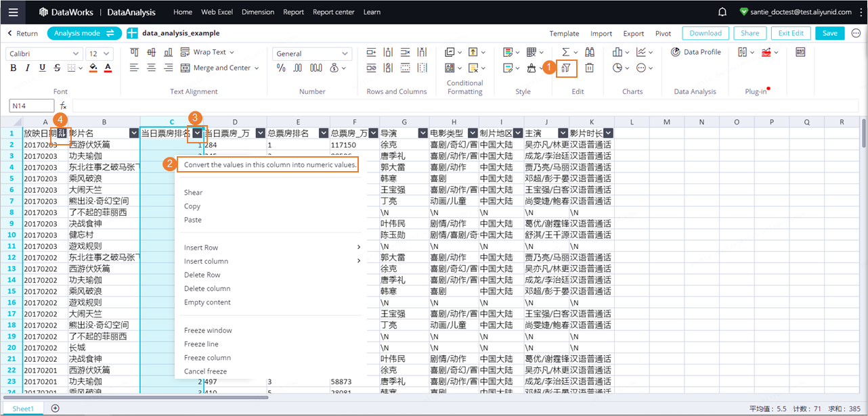
Task: Click the strikethrough formatting icon
Action: (x=57, y=68)
